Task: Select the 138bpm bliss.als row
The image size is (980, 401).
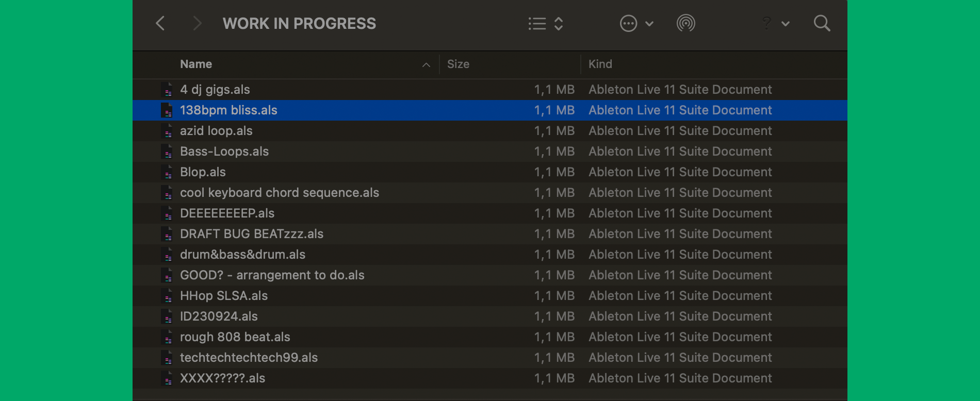Action: click(490, 110)
